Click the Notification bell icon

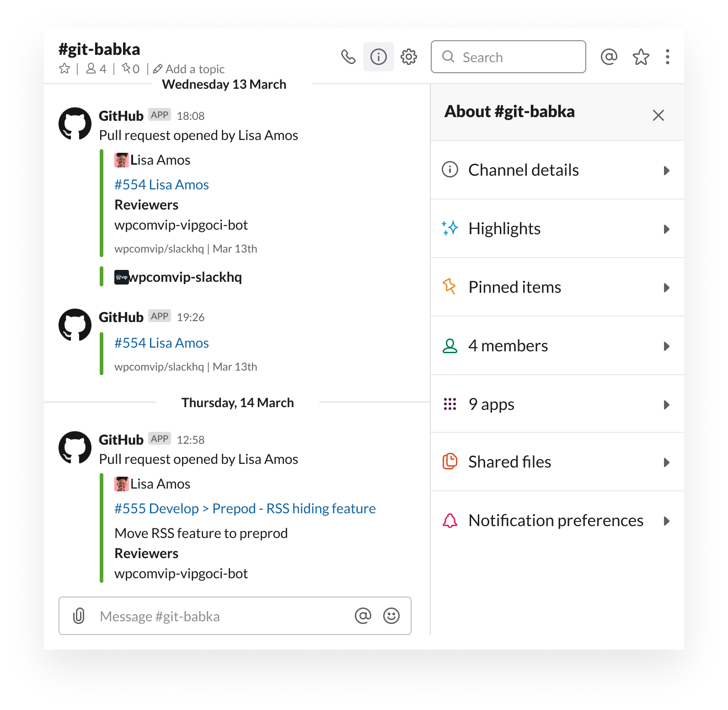point(450,520)
